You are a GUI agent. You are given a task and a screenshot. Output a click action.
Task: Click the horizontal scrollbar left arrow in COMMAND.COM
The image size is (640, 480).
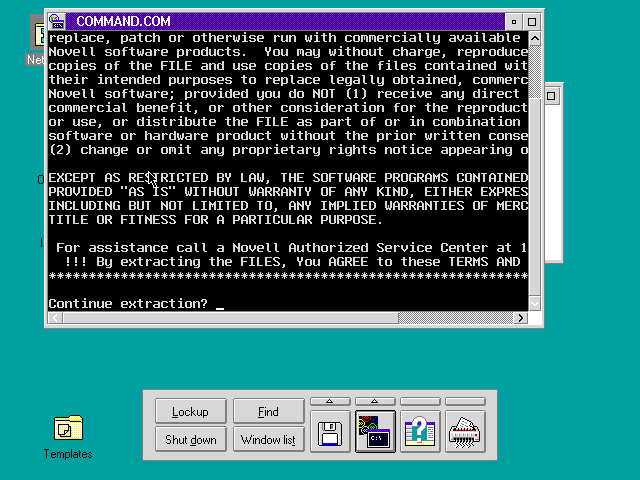56,318
